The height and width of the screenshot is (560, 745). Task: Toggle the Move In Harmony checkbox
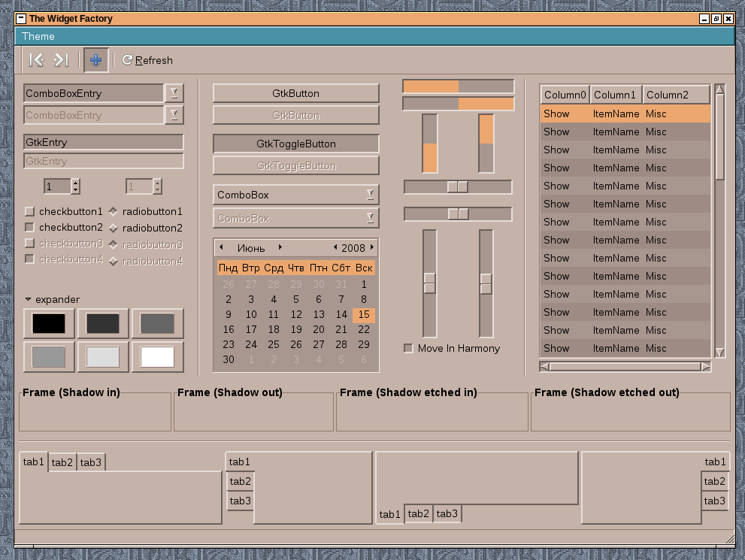(x=409, y=348)
